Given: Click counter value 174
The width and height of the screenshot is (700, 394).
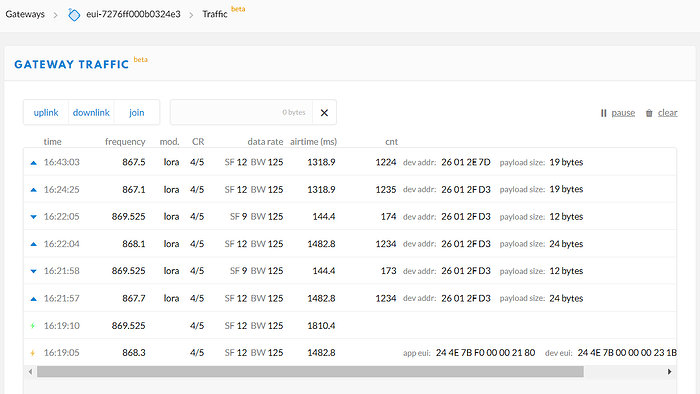Looking at the screenshot, I should (x=388, y=216).
